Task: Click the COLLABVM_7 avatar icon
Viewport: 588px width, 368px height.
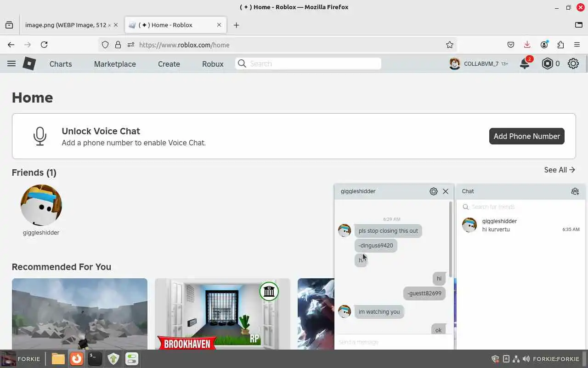Action: point(455,64)
